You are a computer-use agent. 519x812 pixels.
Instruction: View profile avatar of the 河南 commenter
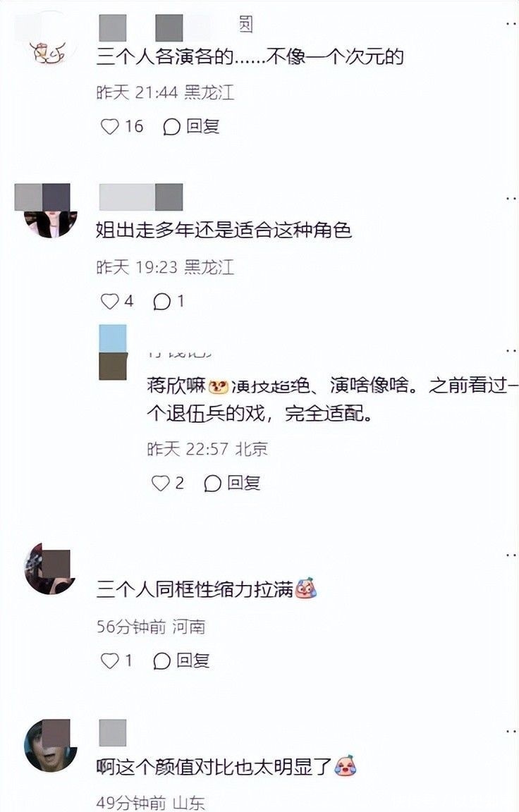pos(50,568)
